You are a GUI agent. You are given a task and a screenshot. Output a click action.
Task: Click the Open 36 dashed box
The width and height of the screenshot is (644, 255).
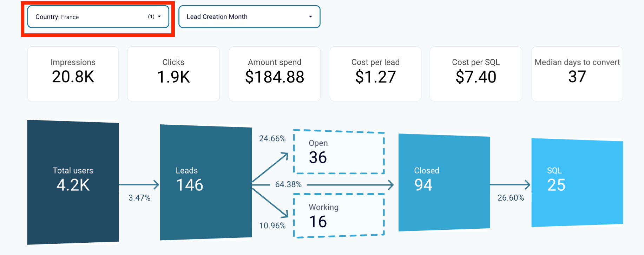[339, 152]
